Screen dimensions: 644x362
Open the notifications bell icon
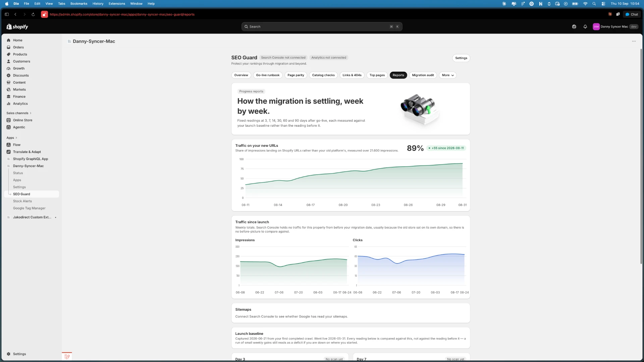(x=585, y=27)
